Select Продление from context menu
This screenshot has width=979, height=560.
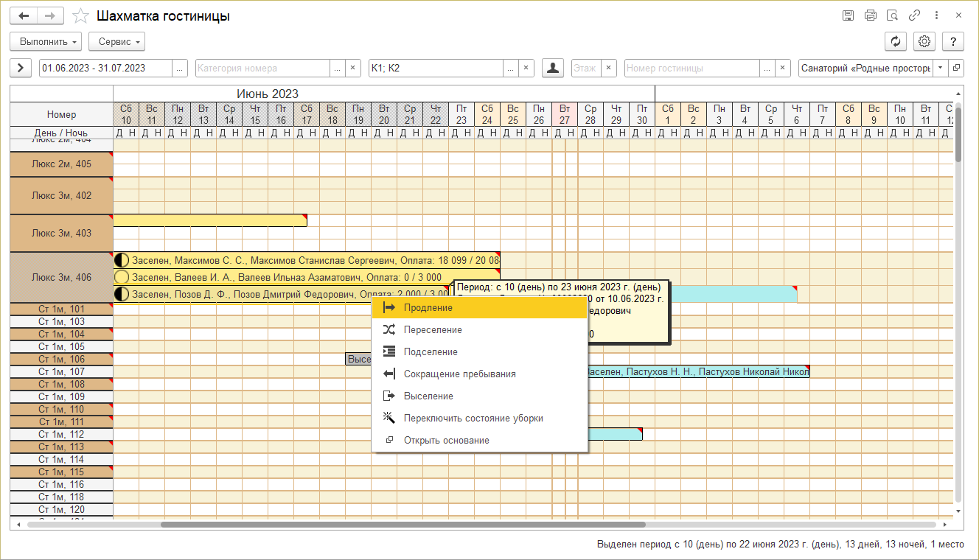pyautogui.click(x=428, y=308)
